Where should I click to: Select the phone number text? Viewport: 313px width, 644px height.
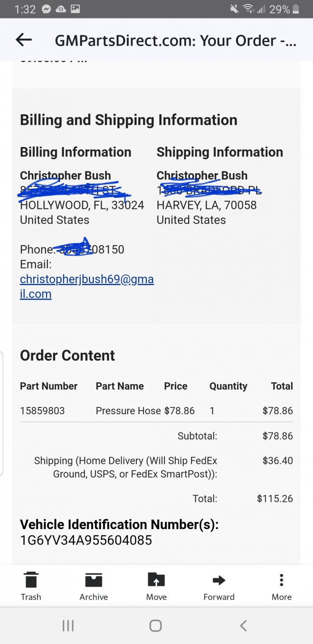click(x=72, y=249)
